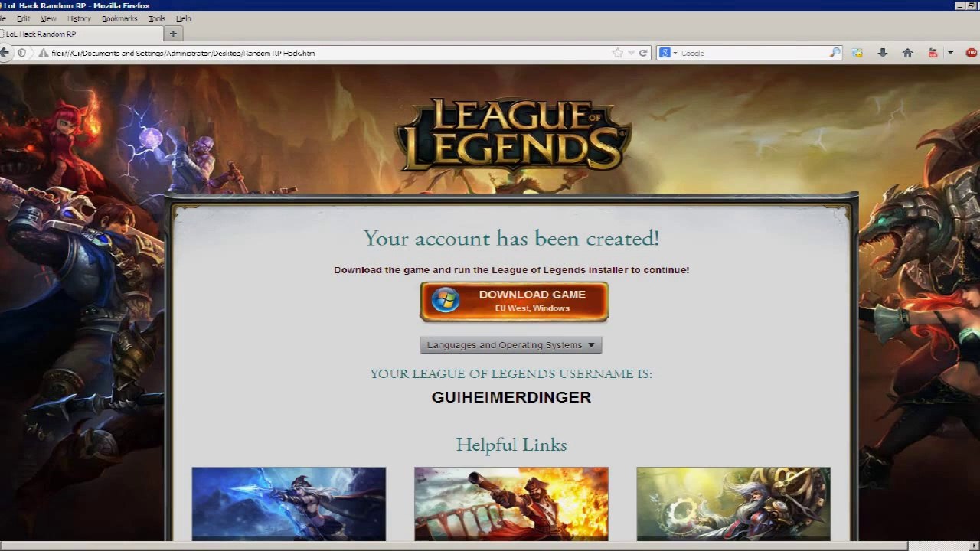The width and height of the screenshot is (980, 551).
Task: Open the Bookmarks menu
Action: 119,18
